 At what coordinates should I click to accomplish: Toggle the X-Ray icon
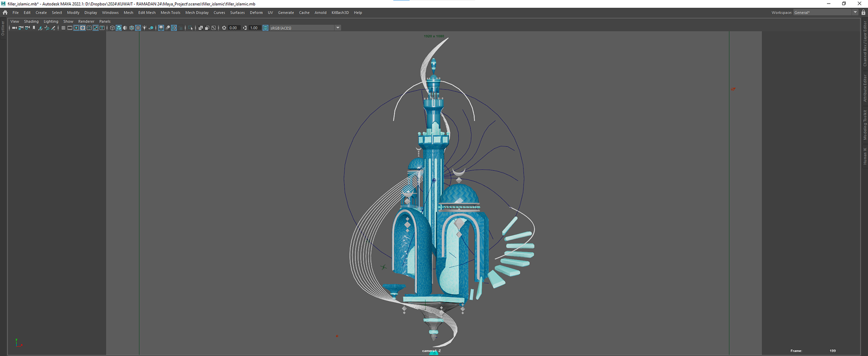pos(201,28)
